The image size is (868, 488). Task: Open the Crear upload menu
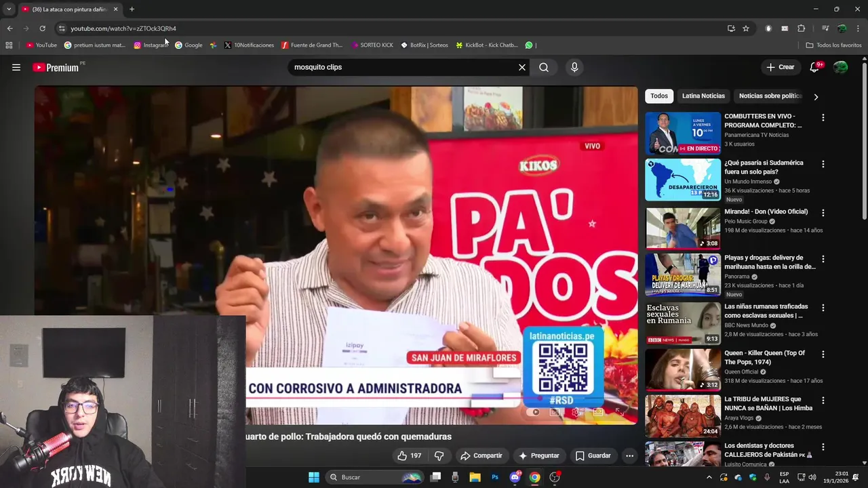[780, 67]
